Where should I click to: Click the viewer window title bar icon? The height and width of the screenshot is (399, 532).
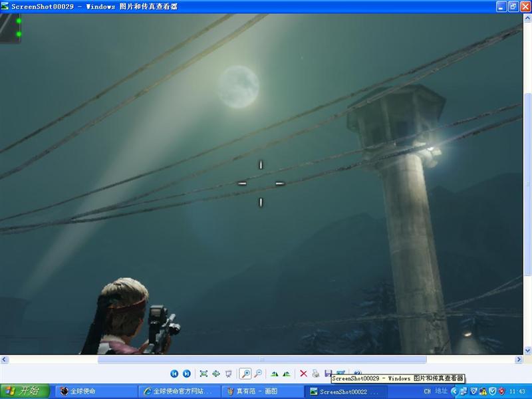5,6
